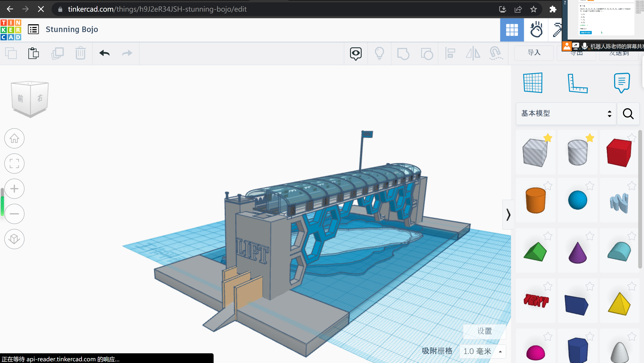Viewport: 644px width, 363px height.
Task: Open the design list menu icon
Action: click(x=33, y=29)
